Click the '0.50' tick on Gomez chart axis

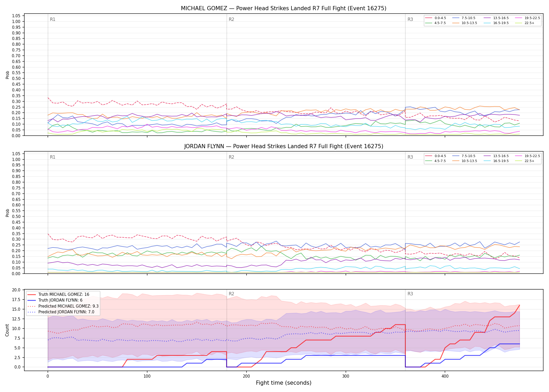(x=16, y=79)
